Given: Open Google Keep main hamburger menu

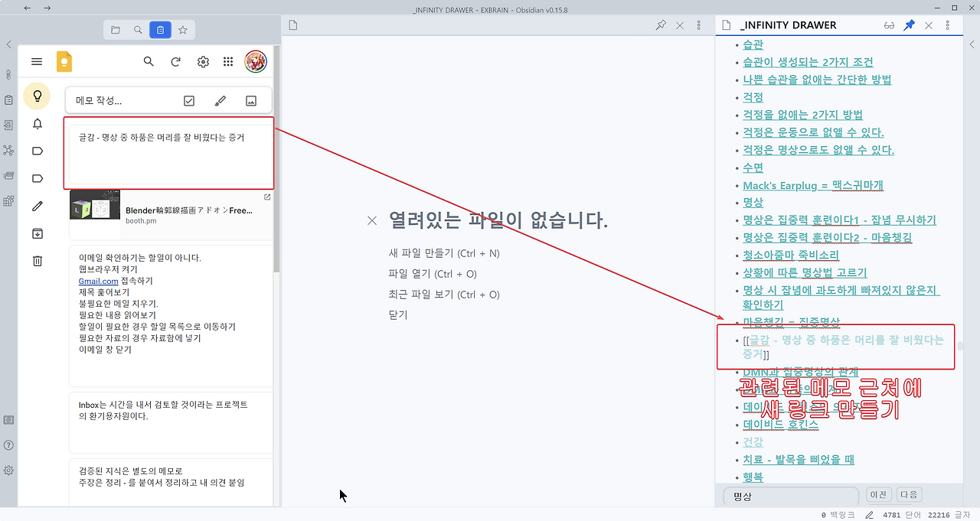Looking at the screenshot, I should (x=37, y=62).
